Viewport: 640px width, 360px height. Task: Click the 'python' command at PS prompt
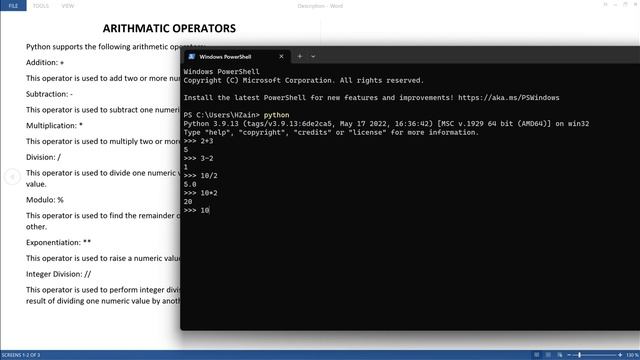click(276, 115)
